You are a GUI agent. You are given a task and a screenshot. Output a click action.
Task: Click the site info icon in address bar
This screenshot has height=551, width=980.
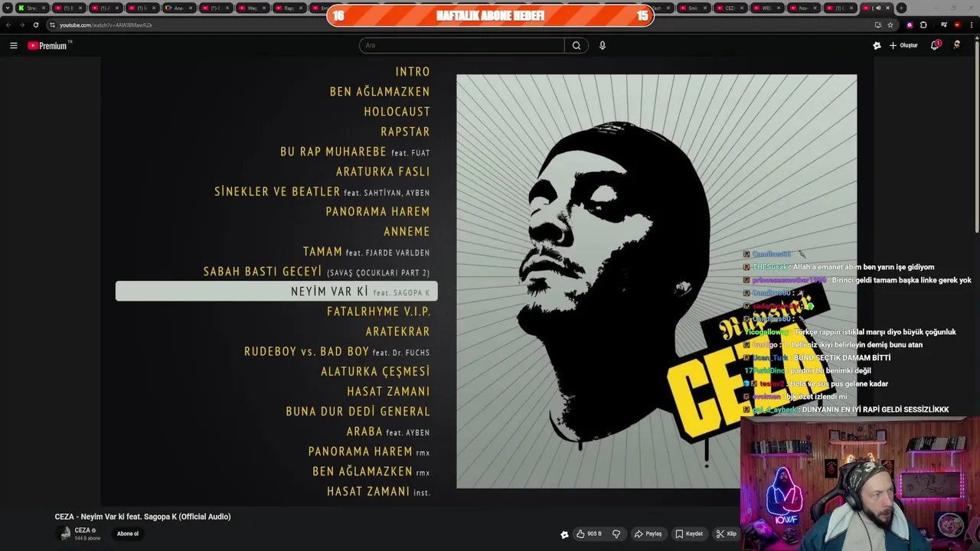52,24
